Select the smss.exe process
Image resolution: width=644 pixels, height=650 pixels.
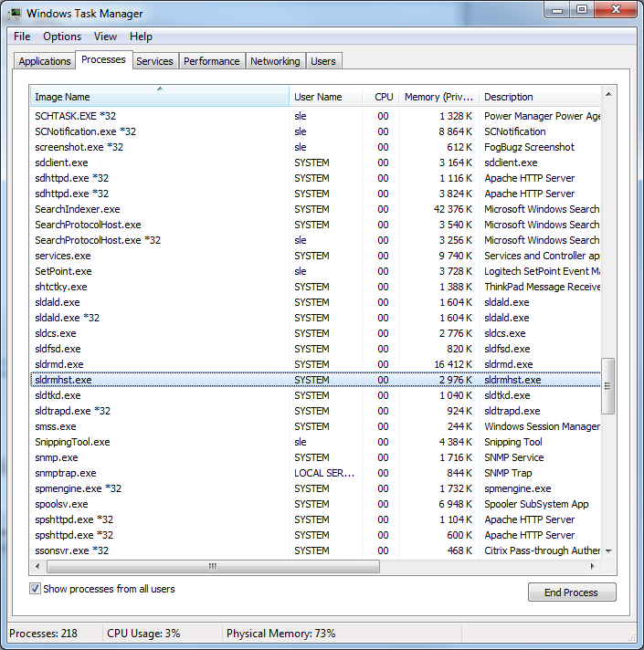click(315, 426)
